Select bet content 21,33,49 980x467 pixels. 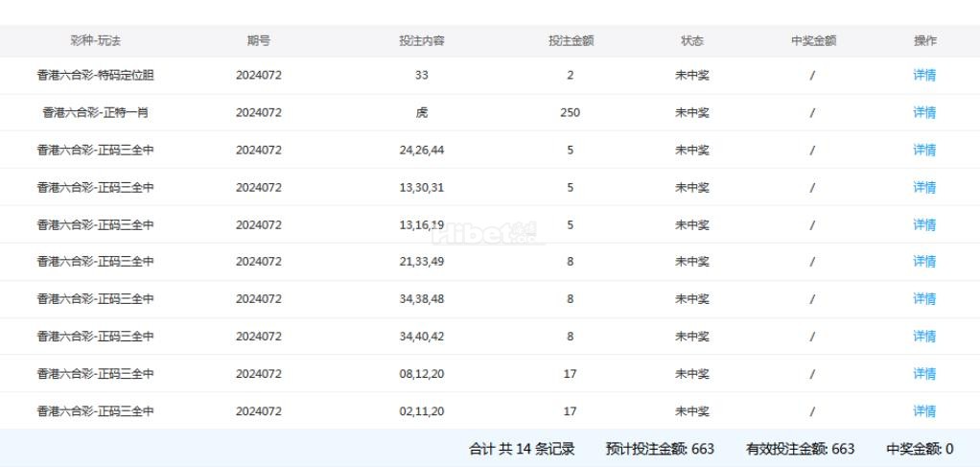point(422,262)
